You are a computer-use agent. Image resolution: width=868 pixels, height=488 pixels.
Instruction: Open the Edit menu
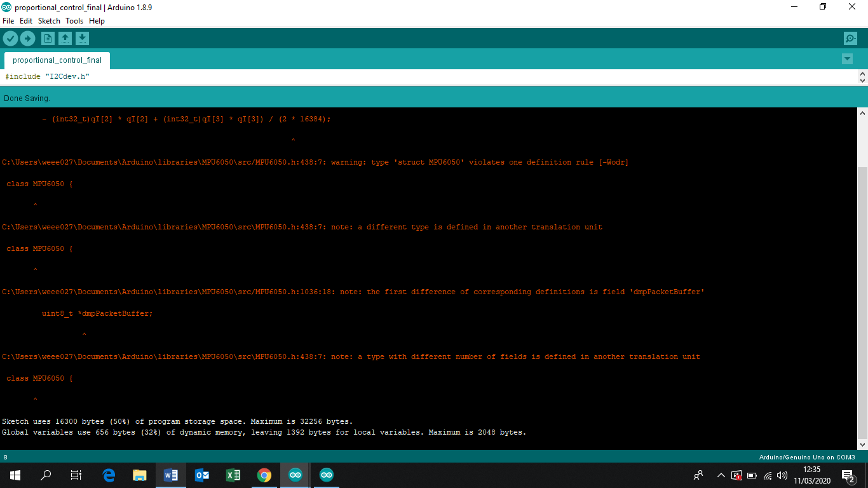[x=26, y=21]
